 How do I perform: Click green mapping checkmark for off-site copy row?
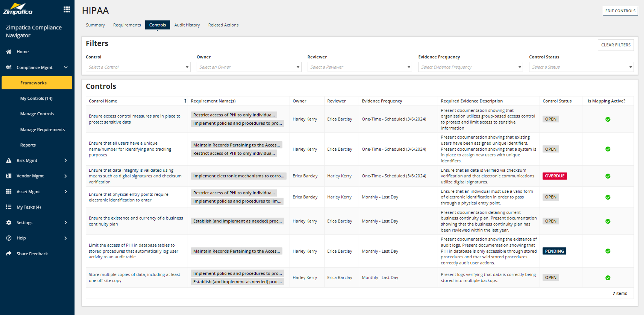(608, 277)
